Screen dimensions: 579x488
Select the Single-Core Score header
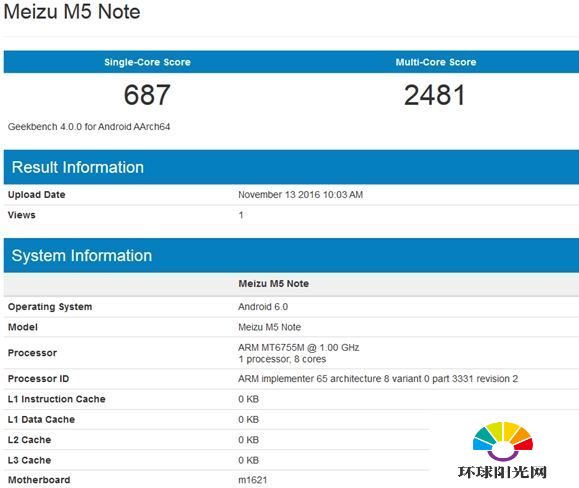pos(147,62)
